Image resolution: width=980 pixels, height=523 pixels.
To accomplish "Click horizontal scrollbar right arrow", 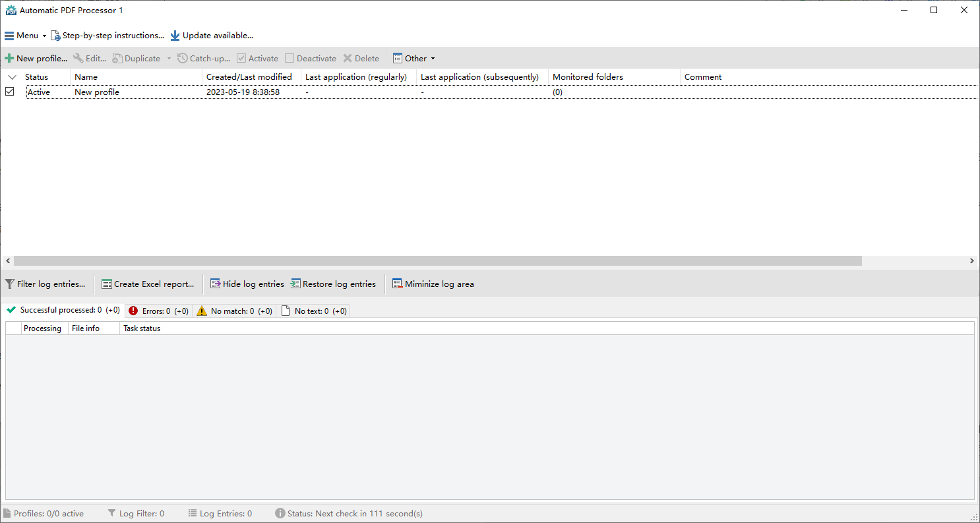I will point(972,261).
